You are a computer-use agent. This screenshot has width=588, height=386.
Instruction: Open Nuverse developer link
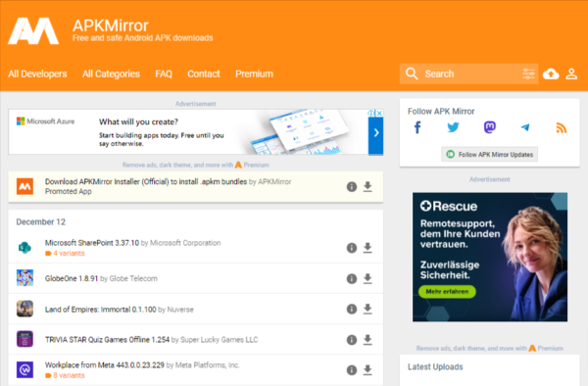pyautogui.click(x=180, y=310)
